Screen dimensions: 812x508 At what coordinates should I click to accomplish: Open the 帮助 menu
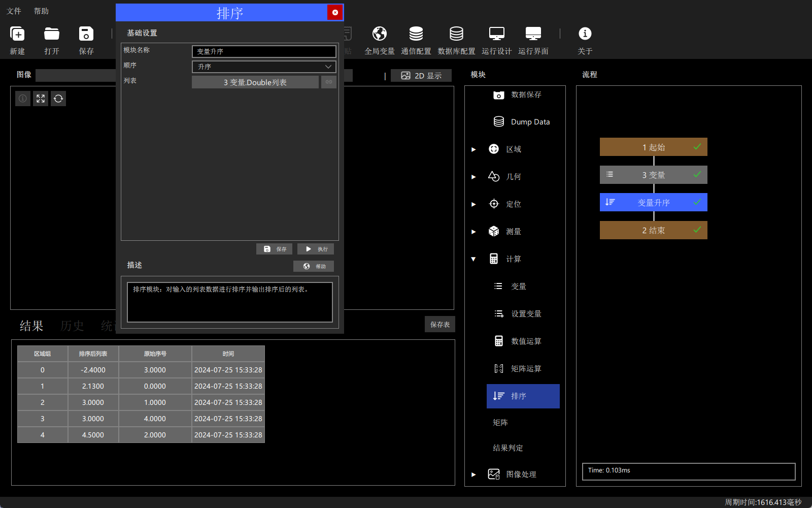click(x=41, y=11)
